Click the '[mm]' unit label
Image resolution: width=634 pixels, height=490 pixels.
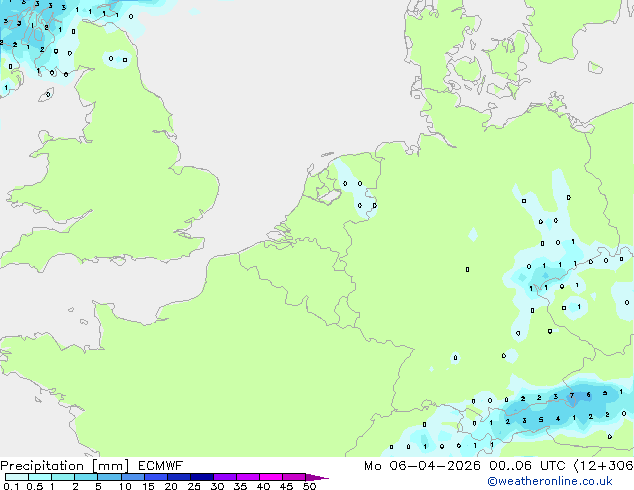coord(111,466)
